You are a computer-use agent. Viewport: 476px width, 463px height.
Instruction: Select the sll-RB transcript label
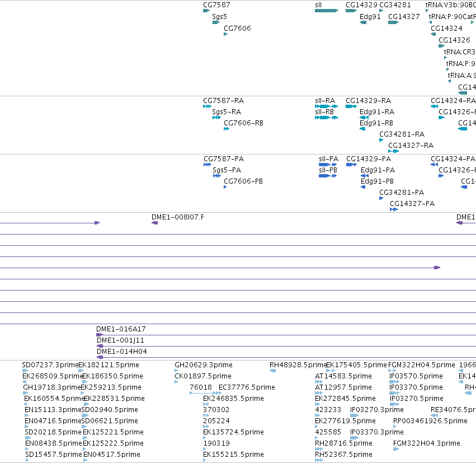pyautogui.click(x=324, y=112)
